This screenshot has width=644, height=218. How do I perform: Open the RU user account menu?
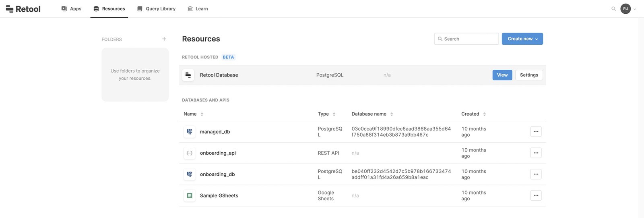[x=628, y=9]
